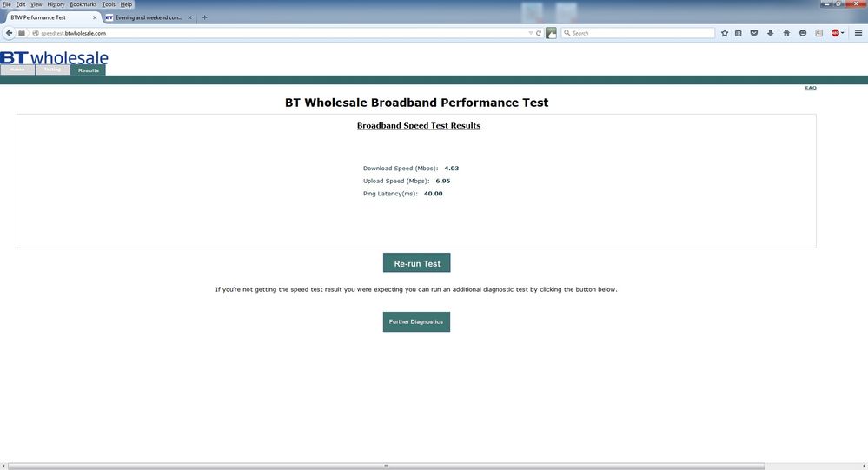Click the download speed value 4.03

452,169
